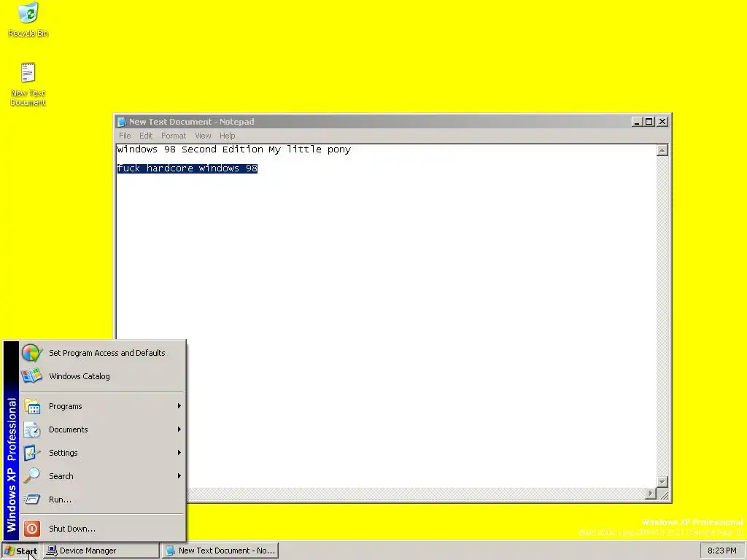This screenshot has height=560, width=747.
Task: Open the Format menu in Notepad
Action: pos(174,136)
